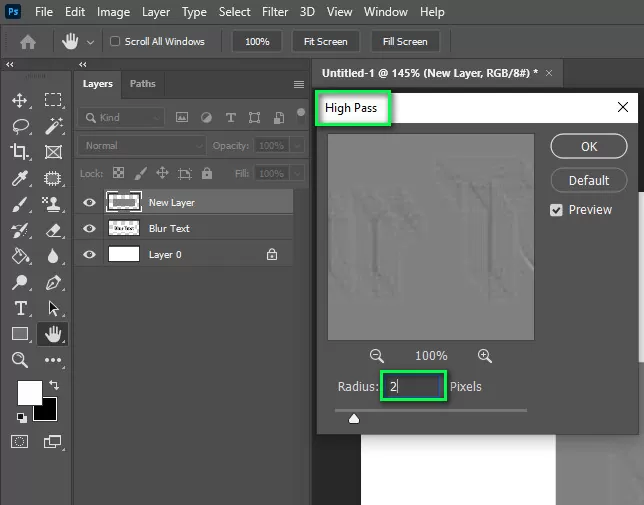Pick the Magic Wand tool
Image resolution: width=644 pixels, height=505 pixels.
click(54, 126)
